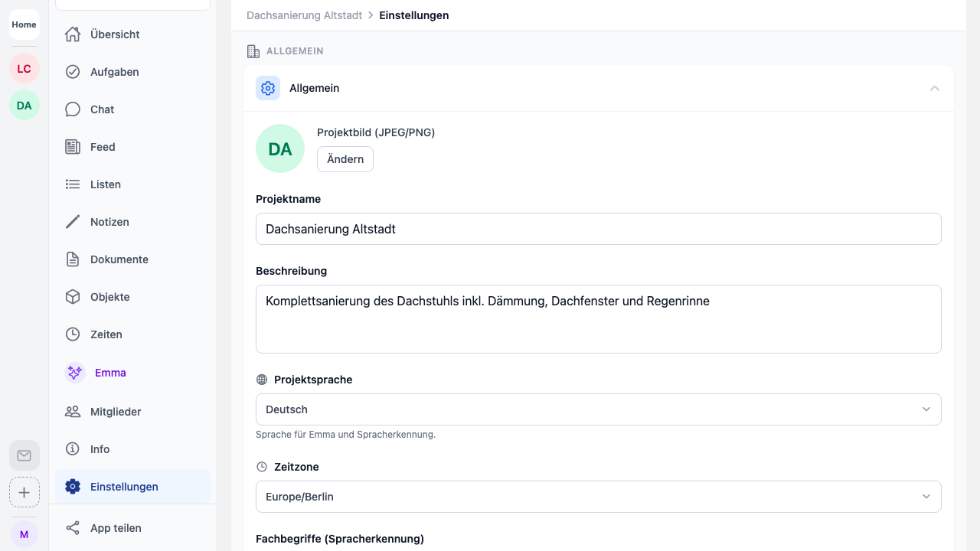Viewport: 980px width, 551px height.
Task: Collapse the Allgemein section chevron
Action: click(x=934, y=89)
